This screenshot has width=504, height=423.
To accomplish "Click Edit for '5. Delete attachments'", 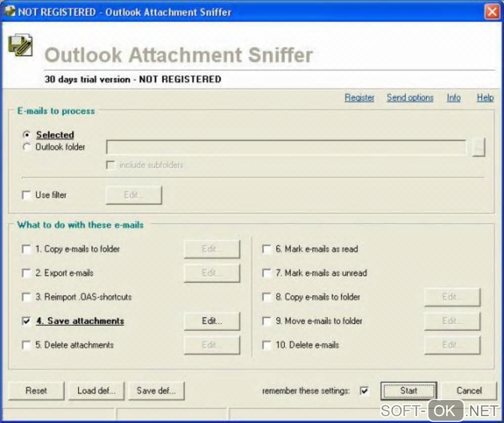I will point(212,345).
